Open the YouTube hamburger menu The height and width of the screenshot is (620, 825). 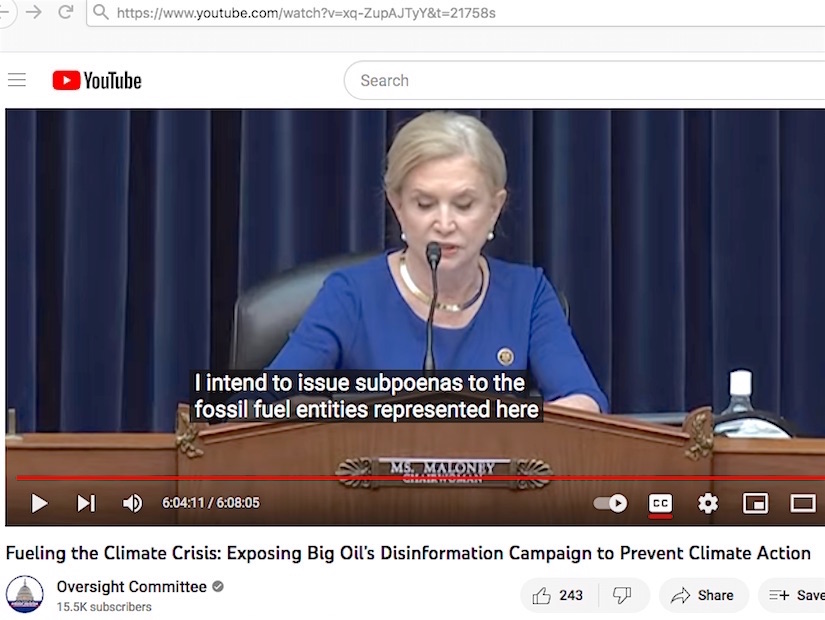click(17, 80)
